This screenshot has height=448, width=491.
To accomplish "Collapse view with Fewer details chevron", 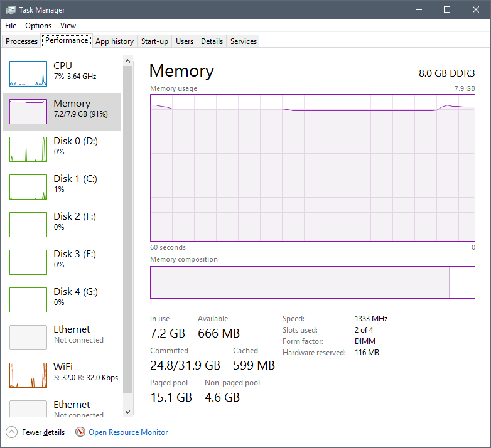I will (12, 432).
